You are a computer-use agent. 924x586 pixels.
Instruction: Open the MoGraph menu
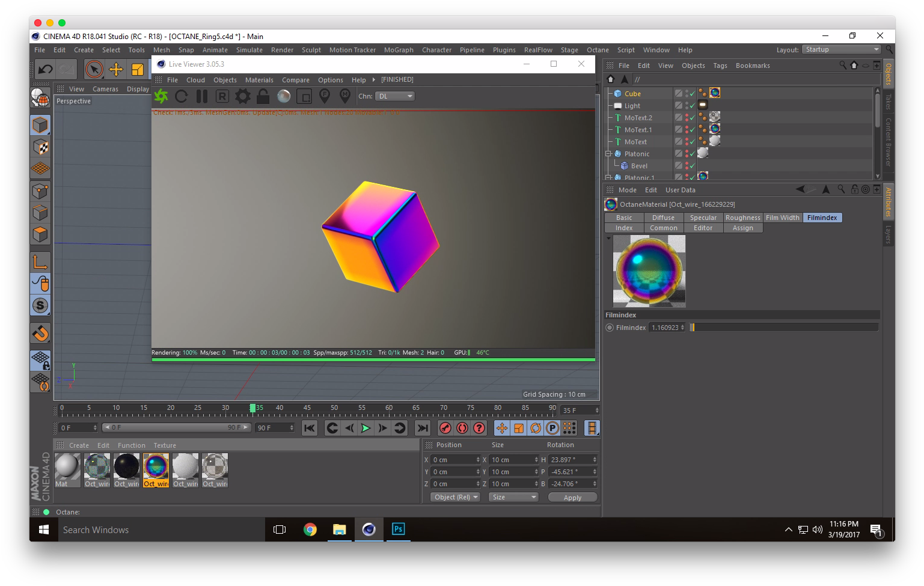coord(399,50)
